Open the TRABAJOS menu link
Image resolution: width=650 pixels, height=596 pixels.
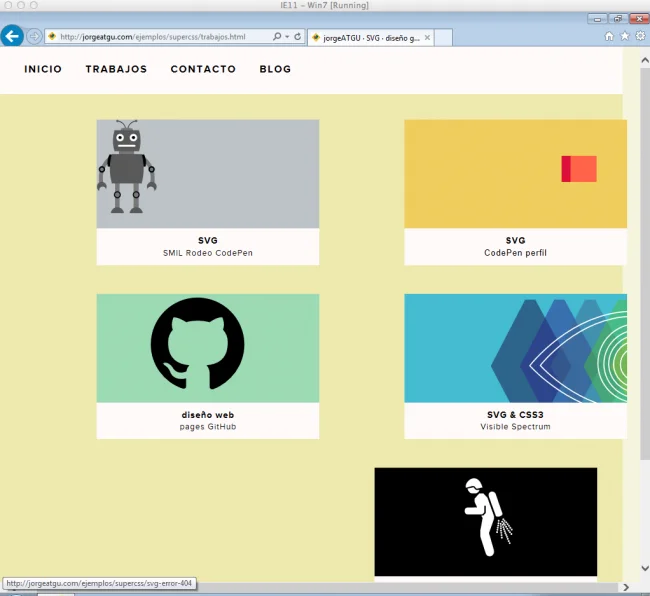click(x=116, y=69)
